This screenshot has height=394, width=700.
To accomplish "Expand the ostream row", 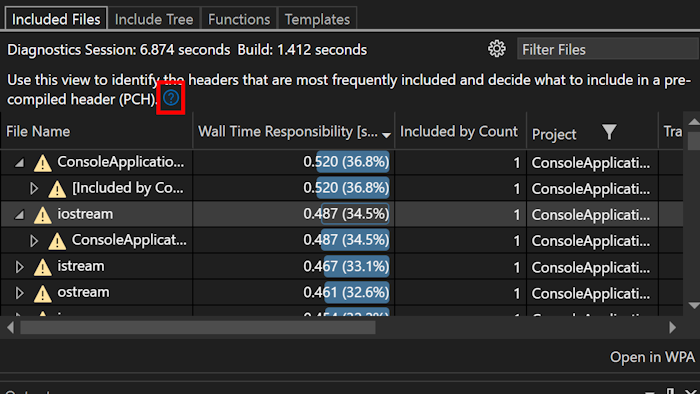I will 19,293.
